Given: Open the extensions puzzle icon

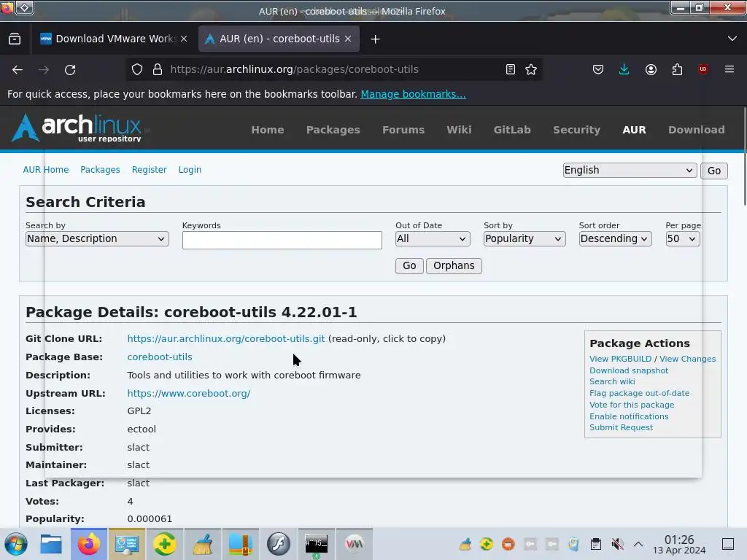Looking at the screenshot, I should (677, 69).
